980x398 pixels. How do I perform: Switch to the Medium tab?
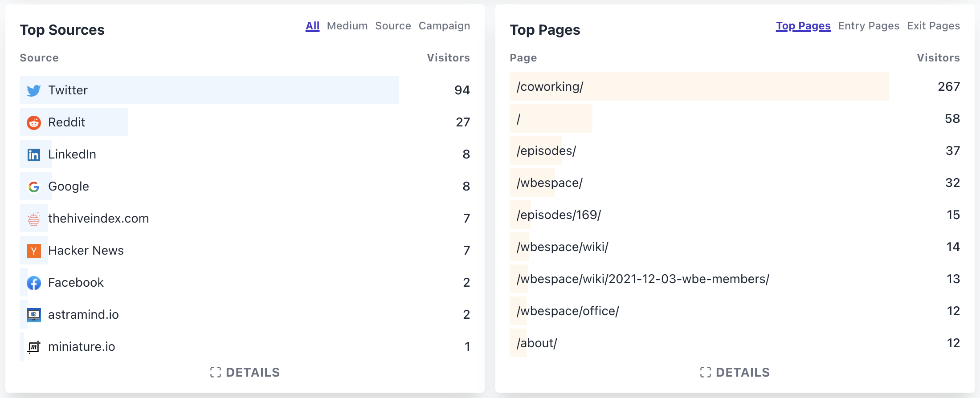point(347,26)
